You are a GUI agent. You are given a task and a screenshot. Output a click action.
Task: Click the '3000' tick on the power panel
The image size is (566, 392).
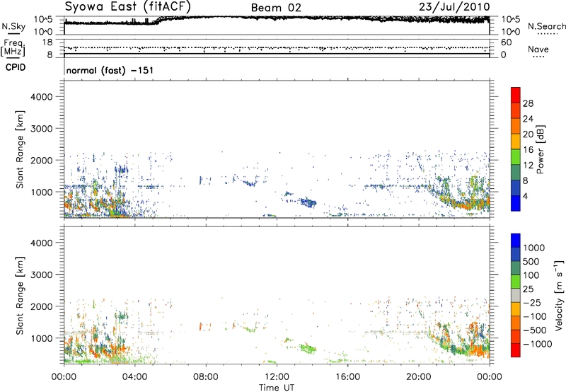tap(42, 129)
